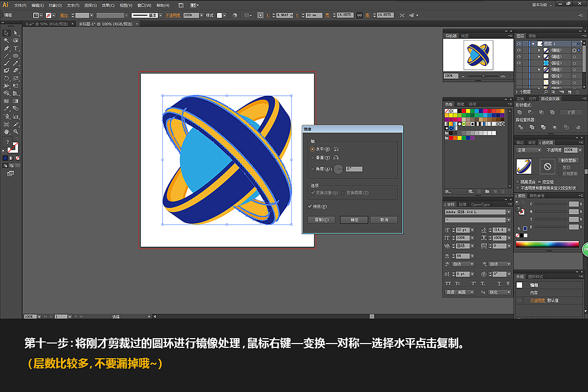This screenshot has width=588, height=392.
Task: Click the Navigator zoom slider handle
Action: (483, 76)
